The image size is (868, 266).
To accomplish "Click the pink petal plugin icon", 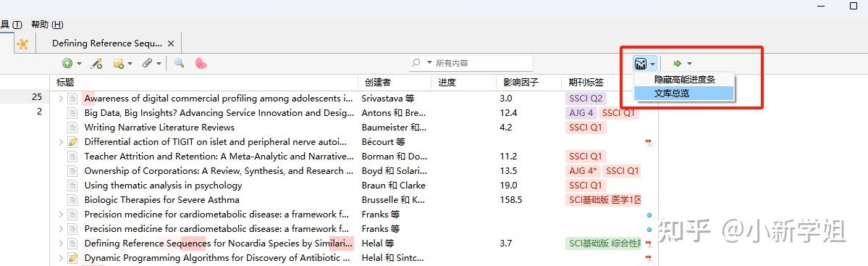I will coord(201,63).
